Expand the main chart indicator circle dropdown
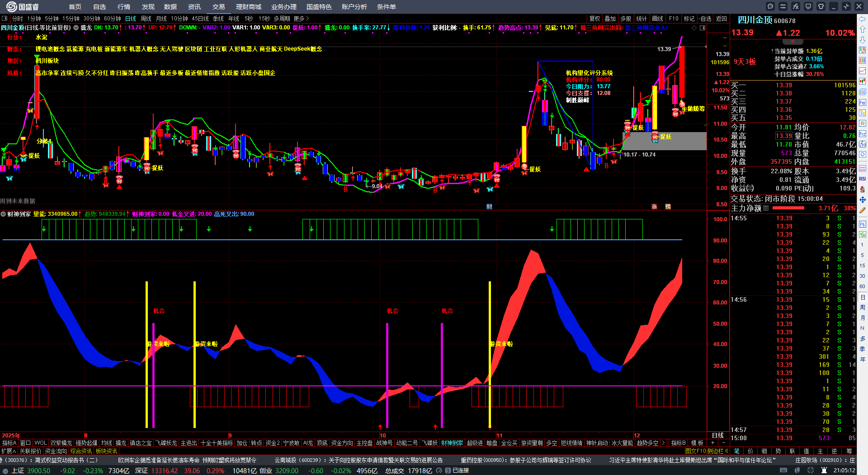The height and width of the screenshot is (475, 868). click(x=76, y=28)
